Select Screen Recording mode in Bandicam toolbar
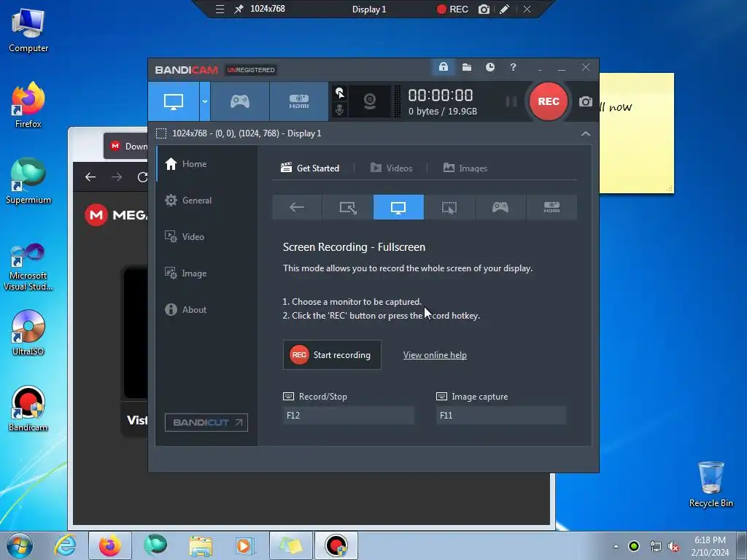Screen dimensions: 747x560 (174, 101)
